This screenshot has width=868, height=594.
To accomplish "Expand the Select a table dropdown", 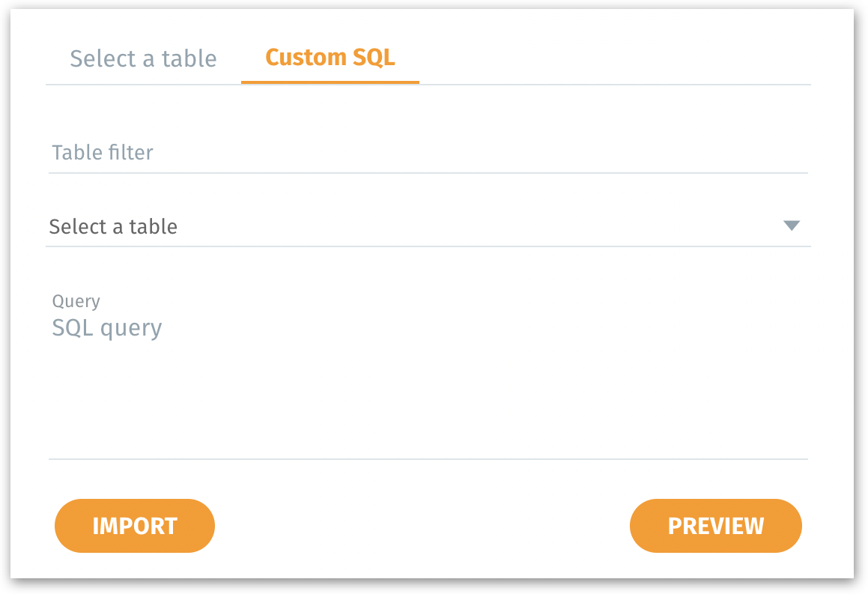I will (428, 226).
